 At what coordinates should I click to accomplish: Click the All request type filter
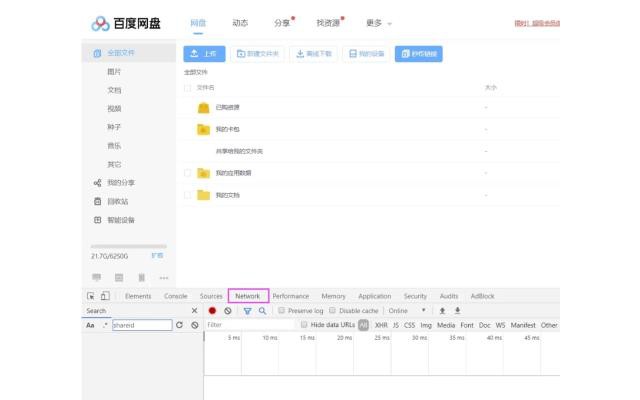(x=363, y=325)
